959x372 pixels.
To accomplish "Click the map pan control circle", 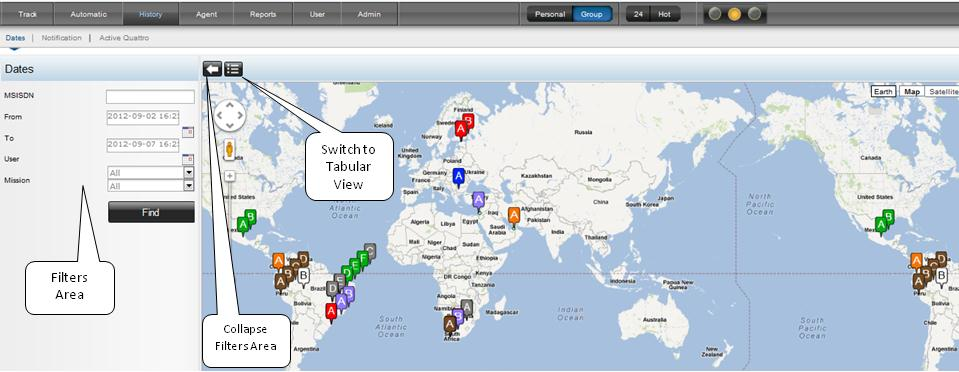I will [230, 115].
